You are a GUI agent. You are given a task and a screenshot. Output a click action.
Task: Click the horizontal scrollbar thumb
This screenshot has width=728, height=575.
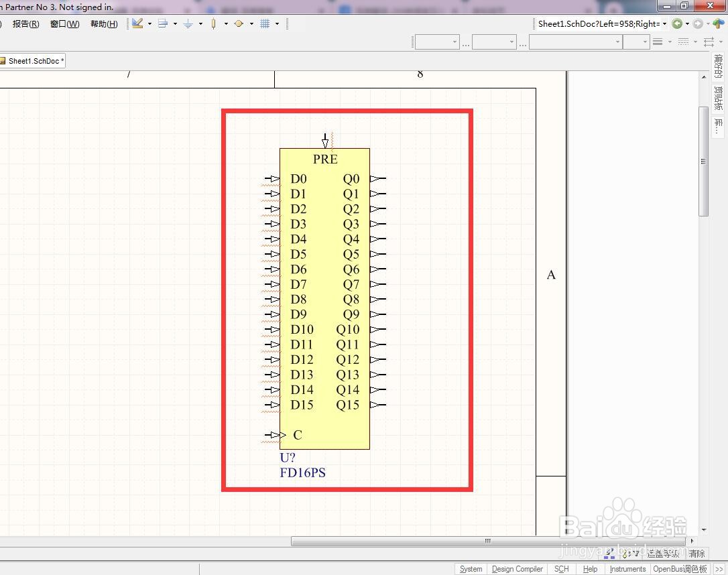(x=488, y=541)
